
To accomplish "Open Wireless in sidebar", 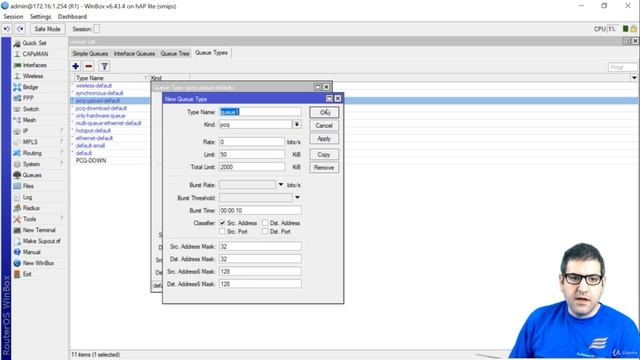I will pos(33,76).
